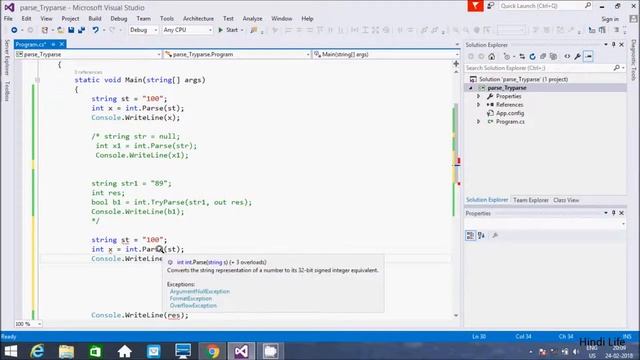
Task: Click the split editor icon above scrollbar
Action: click(456, 63)
